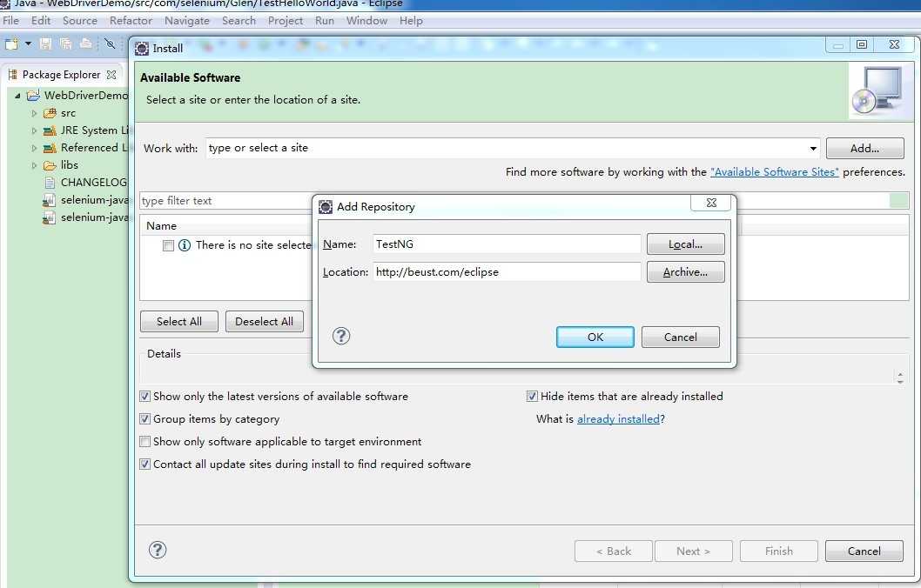921x588 pixels.
Task: Click the Save All toolbar icon
Action: [x=66, y=43]
